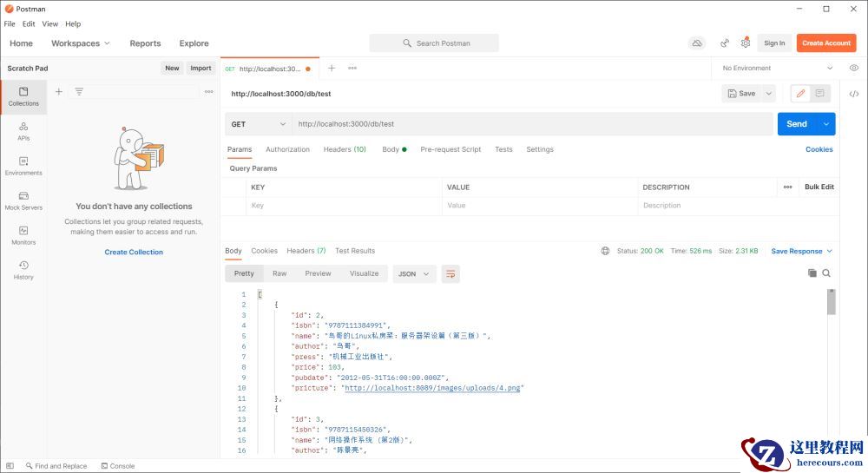Expand the Send button dropdown arrow
The height and width of the screenshot is (473, 868).
point(826,124)
